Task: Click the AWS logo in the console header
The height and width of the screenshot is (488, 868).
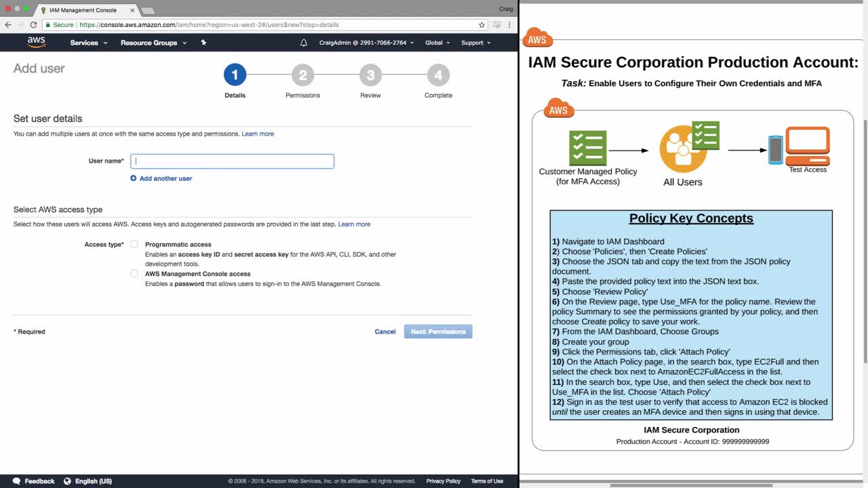Action: tap(37, 42)
